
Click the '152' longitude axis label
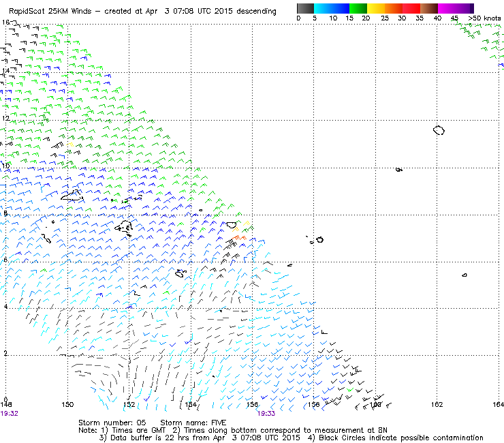click(x=129, y=405)
